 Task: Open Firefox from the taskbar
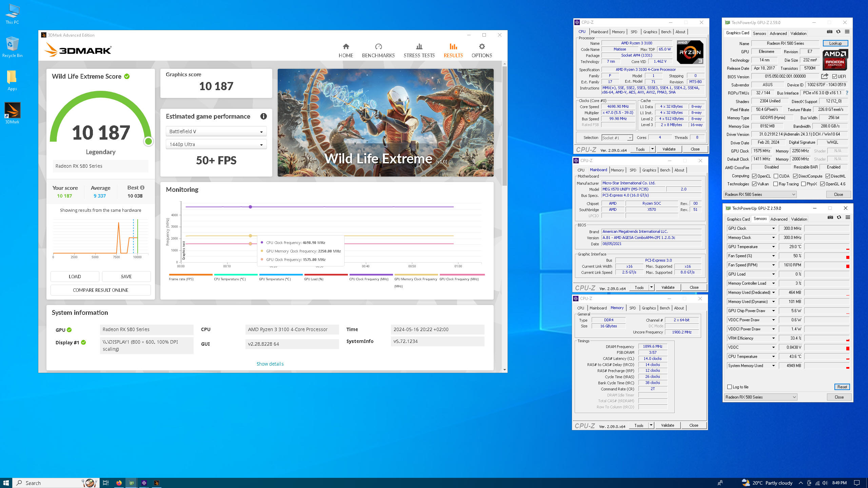pyautogui.click(x=119, y=483)
